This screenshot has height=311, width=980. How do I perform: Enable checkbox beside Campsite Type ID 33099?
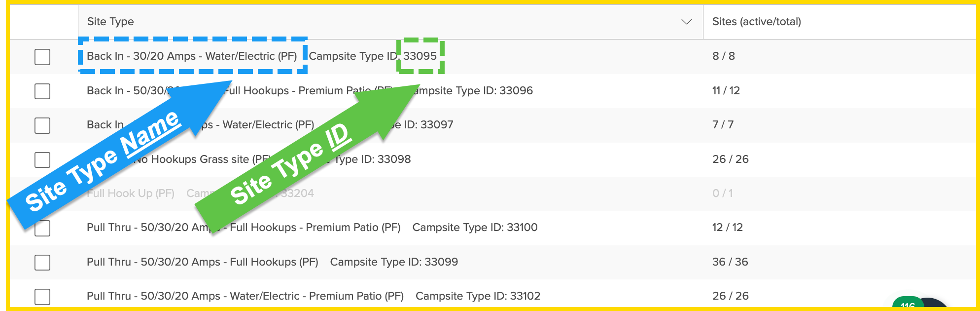(42, 263)
